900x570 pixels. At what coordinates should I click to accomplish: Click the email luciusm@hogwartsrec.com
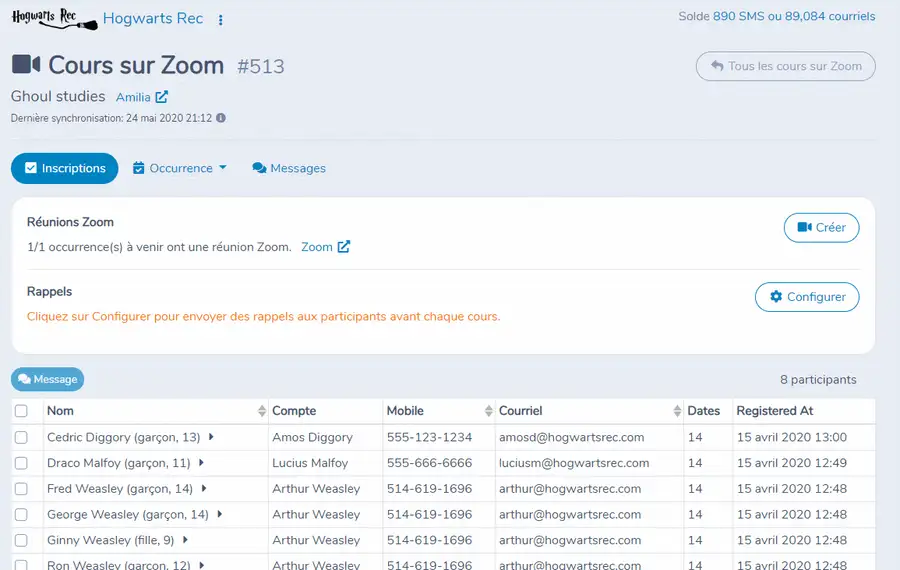point(574,463)
